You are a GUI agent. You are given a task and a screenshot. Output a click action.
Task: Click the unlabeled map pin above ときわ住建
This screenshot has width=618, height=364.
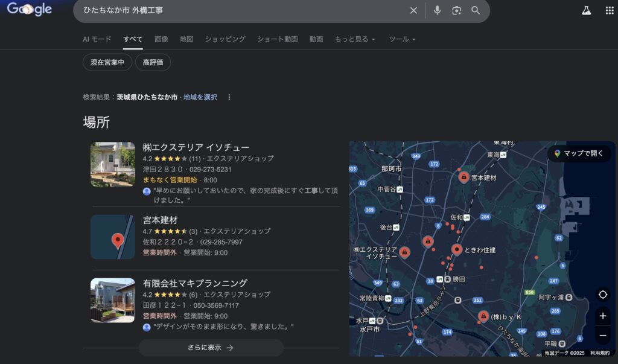point(428,241)
